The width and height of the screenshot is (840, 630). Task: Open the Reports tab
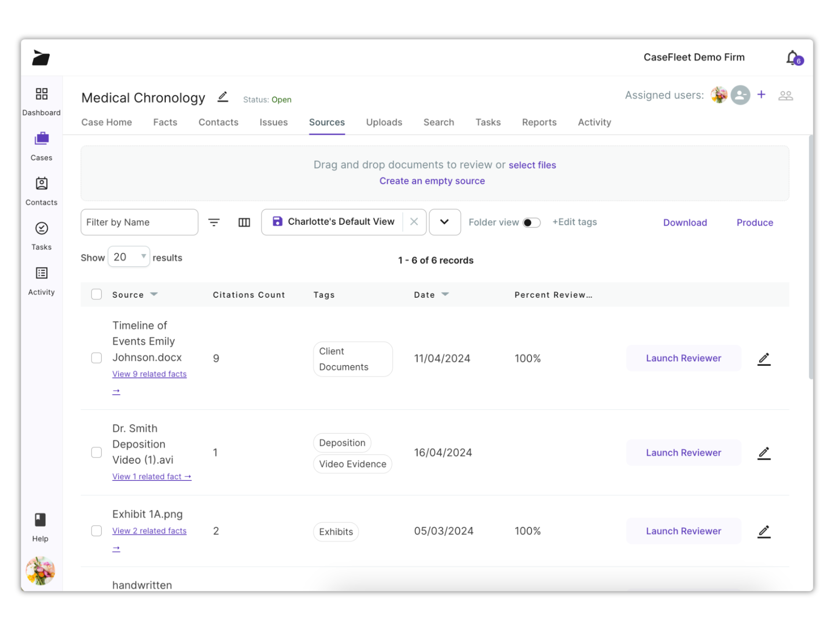click(539, 122)
